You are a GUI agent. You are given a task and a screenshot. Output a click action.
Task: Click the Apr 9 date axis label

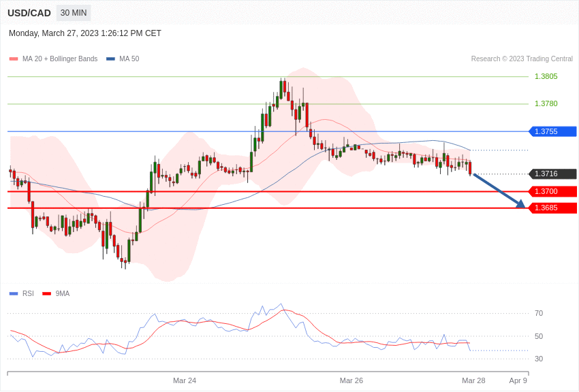click(518, 380)
